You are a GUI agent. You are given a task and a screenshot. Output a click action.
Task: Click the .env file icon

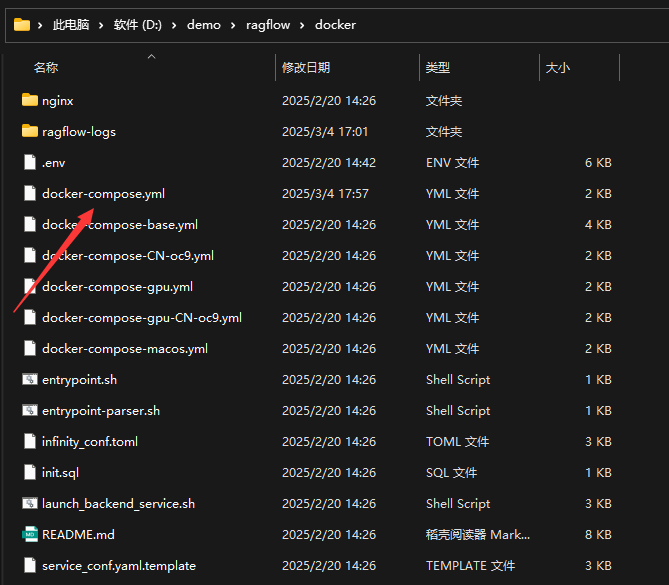point(29,162)
